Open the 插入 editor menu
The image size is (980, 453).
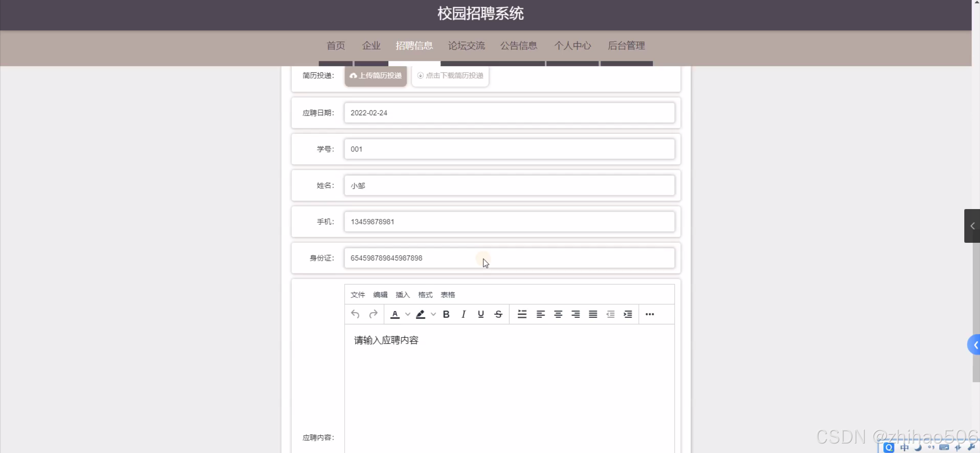click(402, 294)
